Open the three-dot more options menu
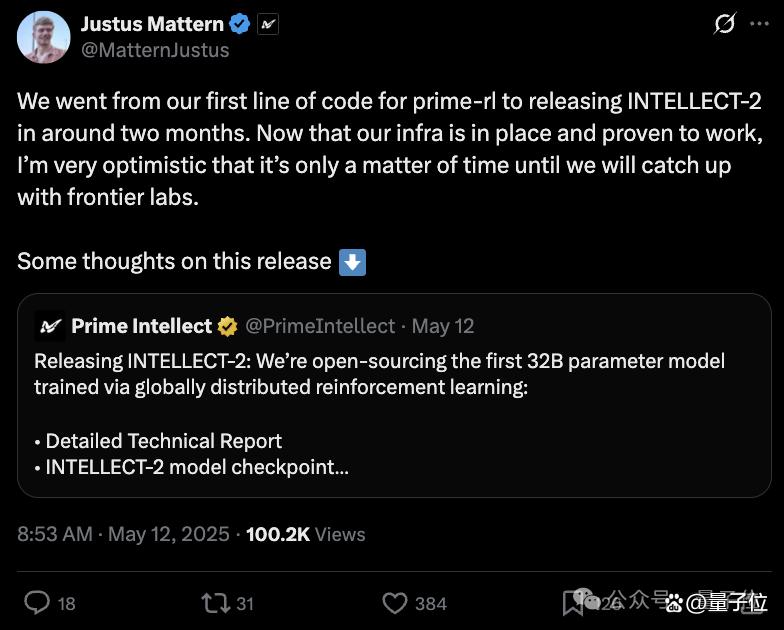The width and height of the screenshot is (784, 630). [x=760, y=24]
